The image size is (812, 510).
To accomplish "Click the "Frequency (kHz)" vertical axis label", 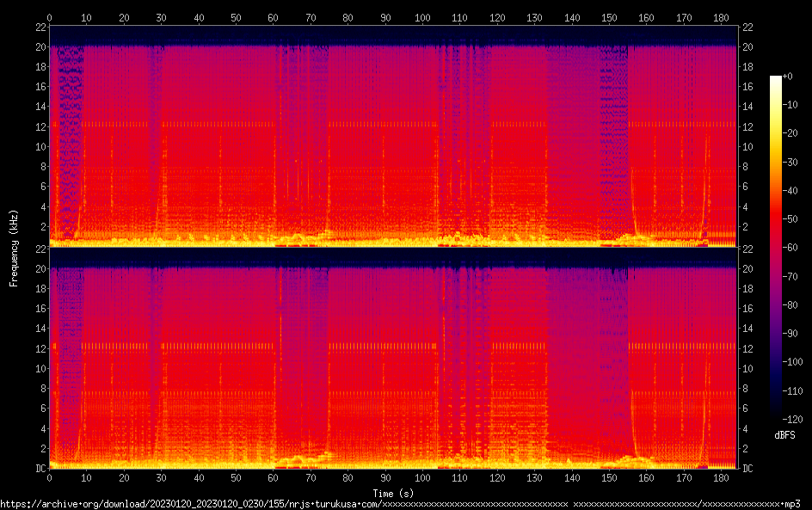I will coord(14,248).
